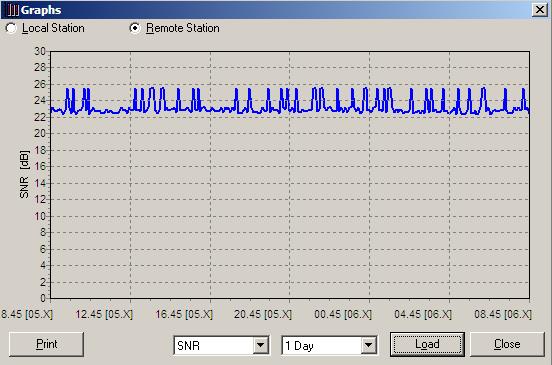
Task: Click inside the 1 Day combo box field
Action: tap(322, 345)
